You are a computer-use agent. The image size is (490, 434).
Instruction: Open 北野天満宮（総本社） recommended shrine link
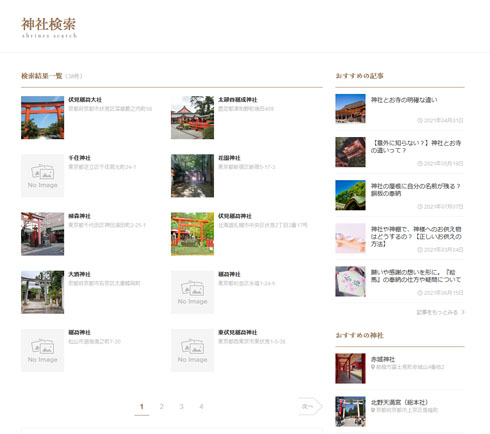coord(399,402)
